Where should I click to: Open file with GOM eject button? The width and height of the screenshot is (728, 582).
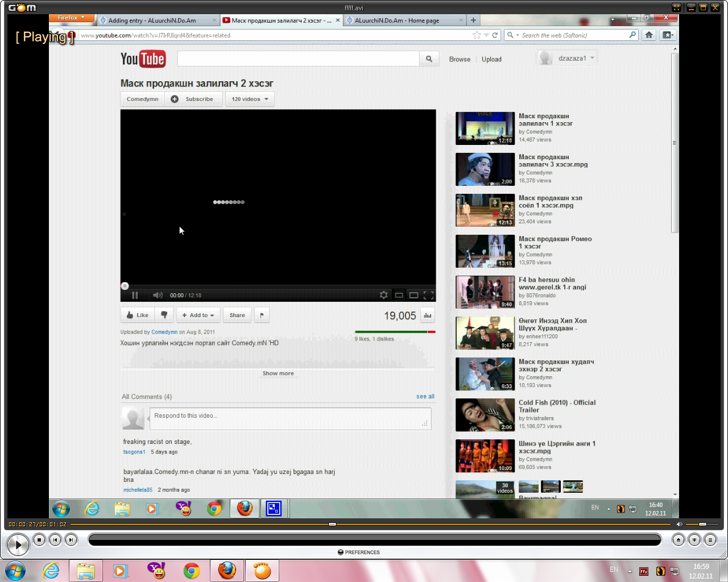click(x=678, y=539)
